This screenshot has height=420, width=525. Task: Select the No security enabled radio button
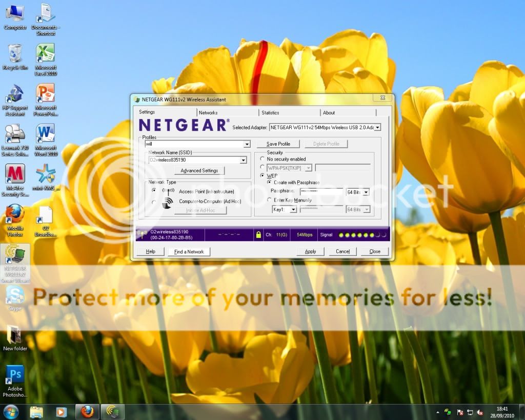click(262, 159)
